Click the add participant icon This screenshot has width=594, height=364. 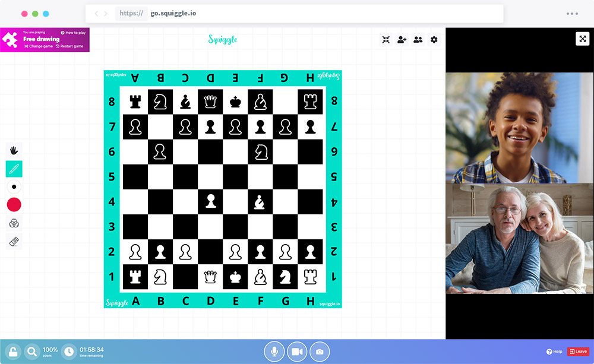[x=402, y=40]
